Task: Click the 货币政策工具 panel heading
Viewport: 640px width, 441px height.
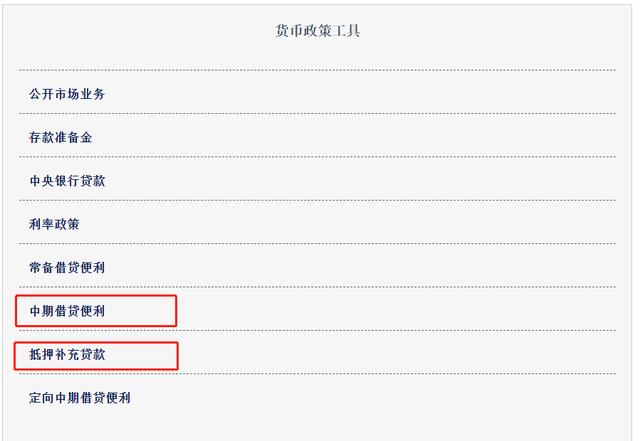Action: tap(318, 31)
